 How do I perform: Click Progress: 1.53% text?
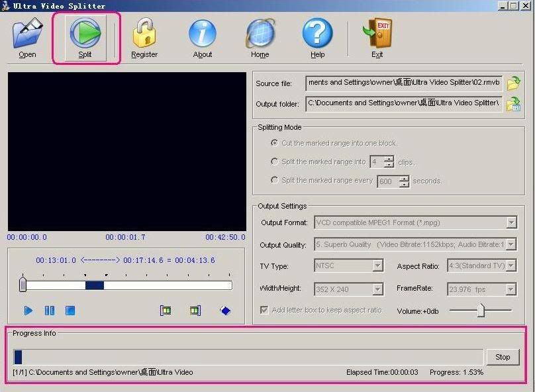[456, 372]
